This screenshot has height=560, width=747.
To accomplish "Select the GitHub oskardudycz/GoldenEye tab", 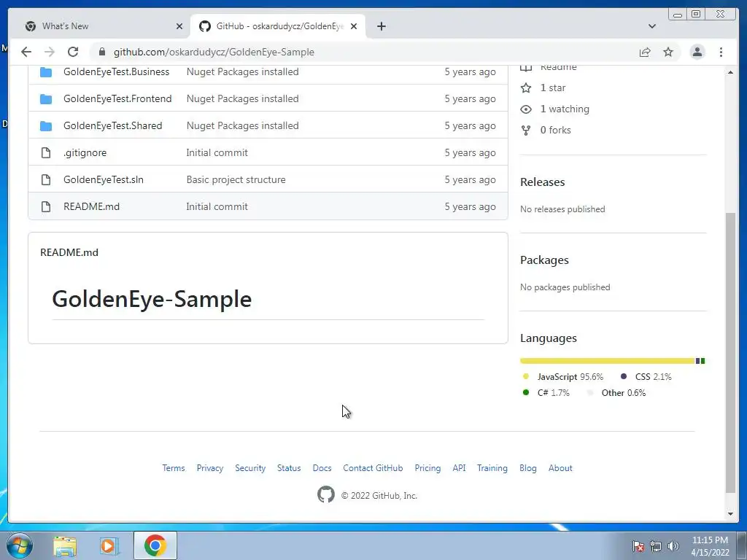I will point(278,26).
